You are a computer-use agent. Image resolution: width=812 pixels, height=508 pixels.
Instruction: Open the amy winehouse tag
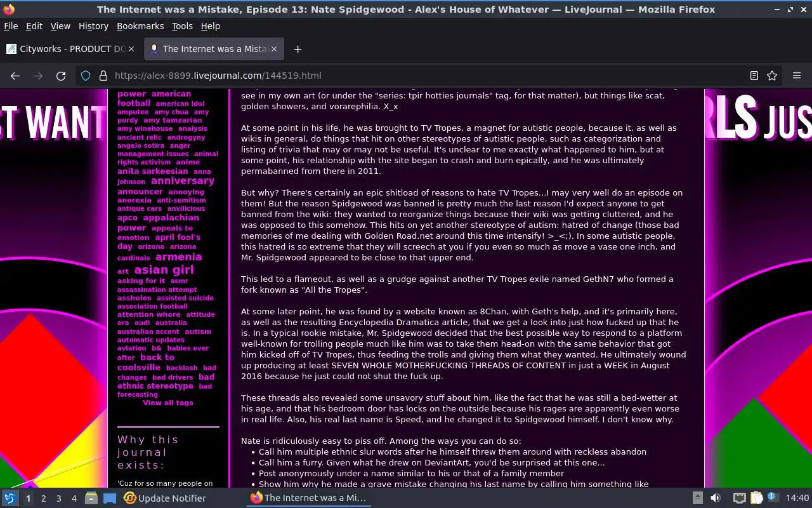pos(145,128)
